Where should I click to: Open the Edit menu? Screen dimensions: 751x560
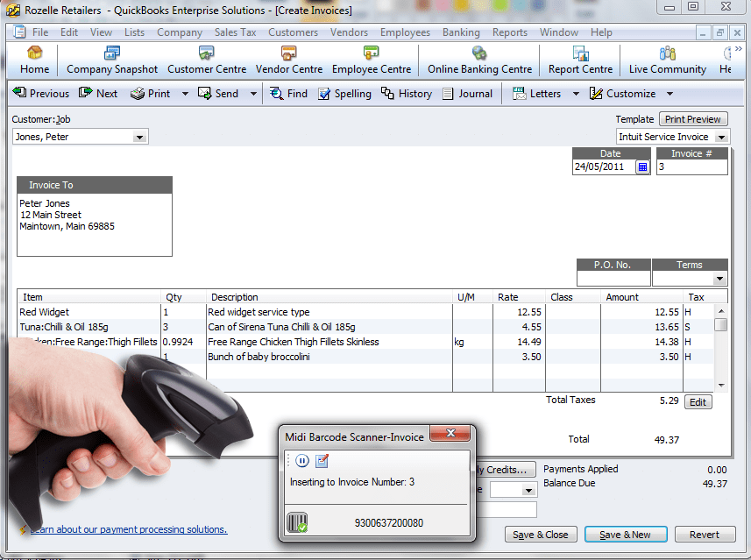point(69,32)
